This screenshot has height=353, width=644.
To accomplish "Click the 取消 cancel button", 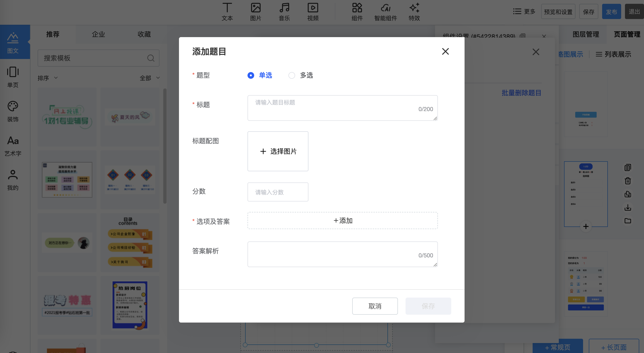I will tap(375, 306).
